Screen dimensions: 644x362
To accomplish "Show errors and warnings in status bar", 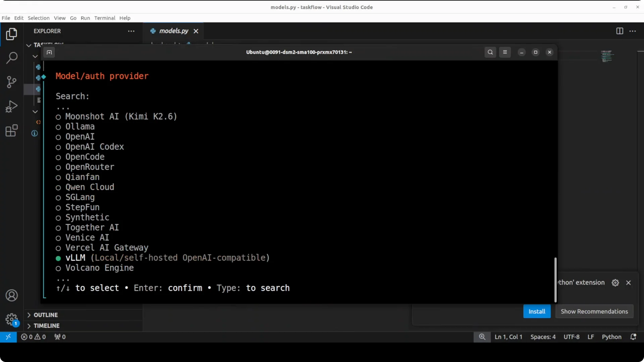I will (x=33, y=337).
